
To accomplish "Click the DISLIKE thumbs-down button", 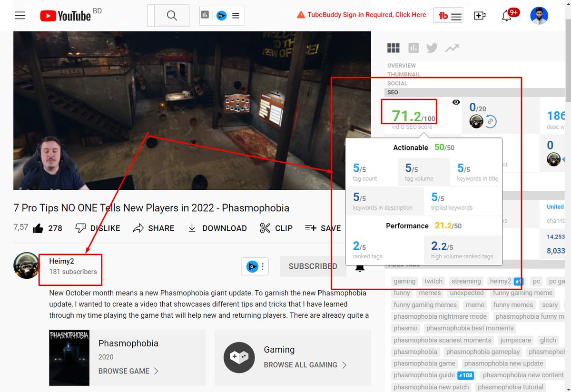I will pyautogui.click(x=98, y=228).
